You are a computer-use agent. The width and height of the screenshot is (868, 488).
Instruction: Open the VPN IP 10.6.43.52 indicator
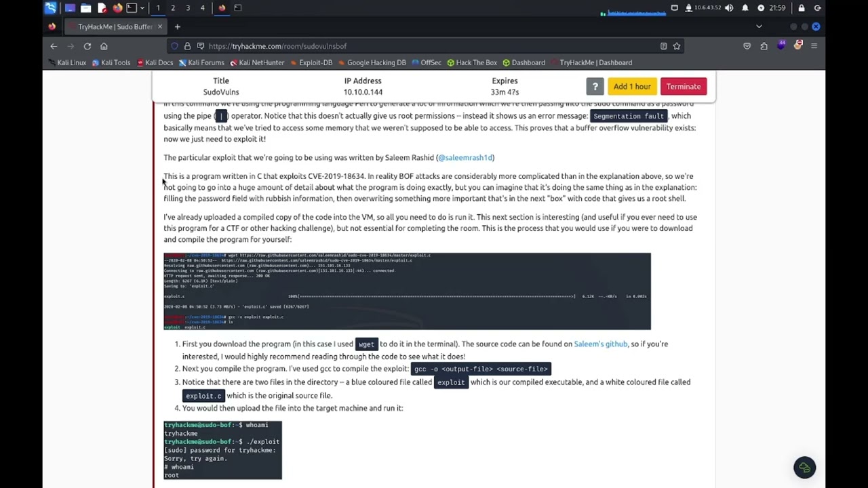[x=703, y=8]
